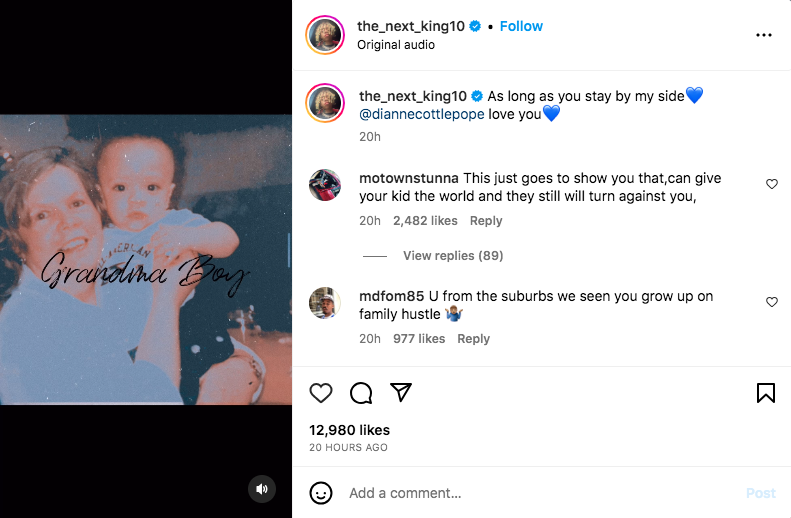Viewport: 791px width, 518px height.
Task: Open motownstunna's profile picture
Action: pos(325,185)
